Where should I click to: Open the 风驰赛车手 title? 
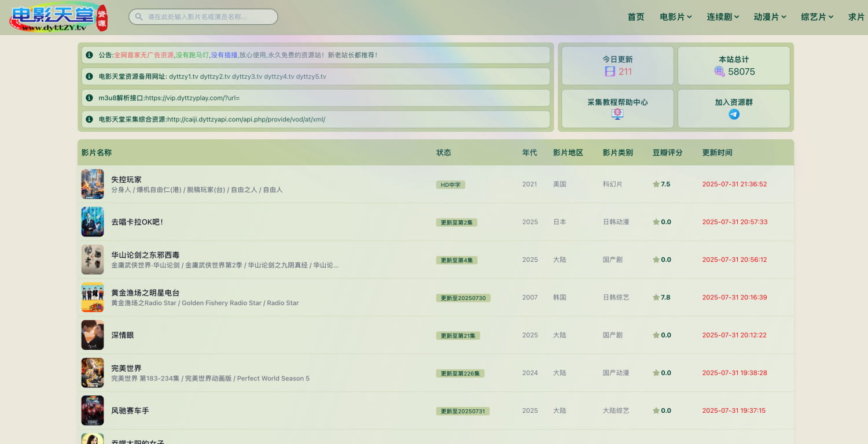[130, 410]
